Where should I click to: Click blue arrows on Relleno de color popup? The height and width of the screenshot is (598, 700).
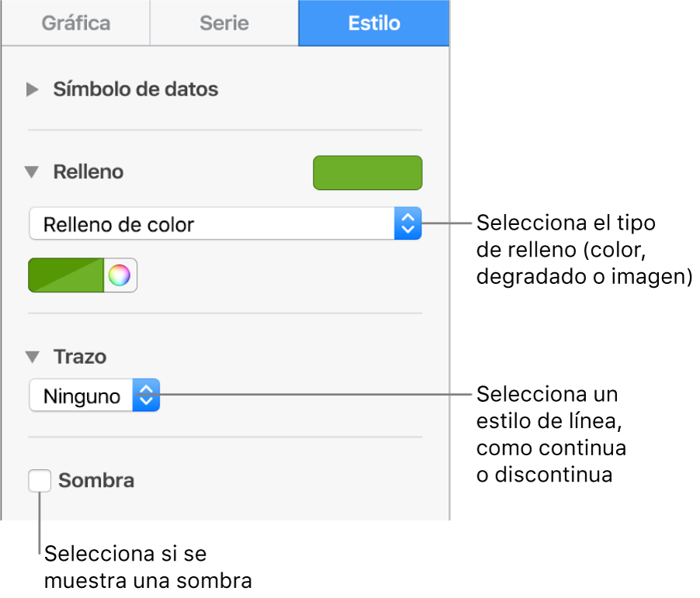point(408,224)
